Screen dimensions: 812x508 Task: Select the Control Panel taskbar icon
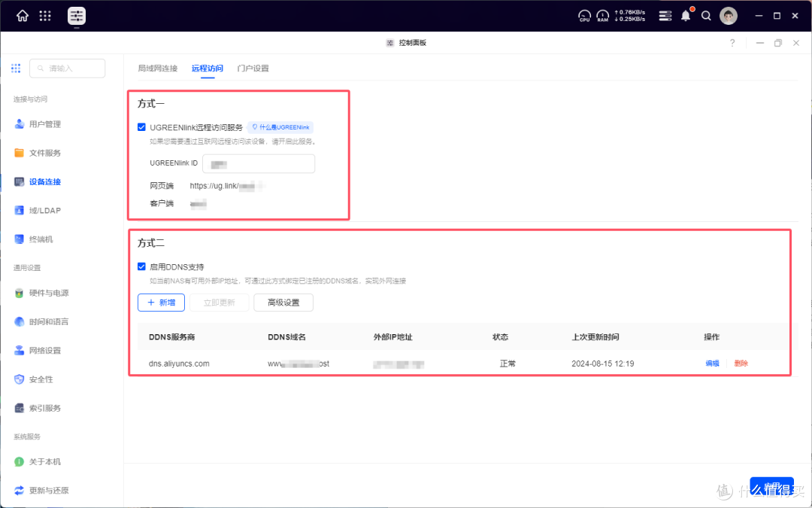point(77,16)
